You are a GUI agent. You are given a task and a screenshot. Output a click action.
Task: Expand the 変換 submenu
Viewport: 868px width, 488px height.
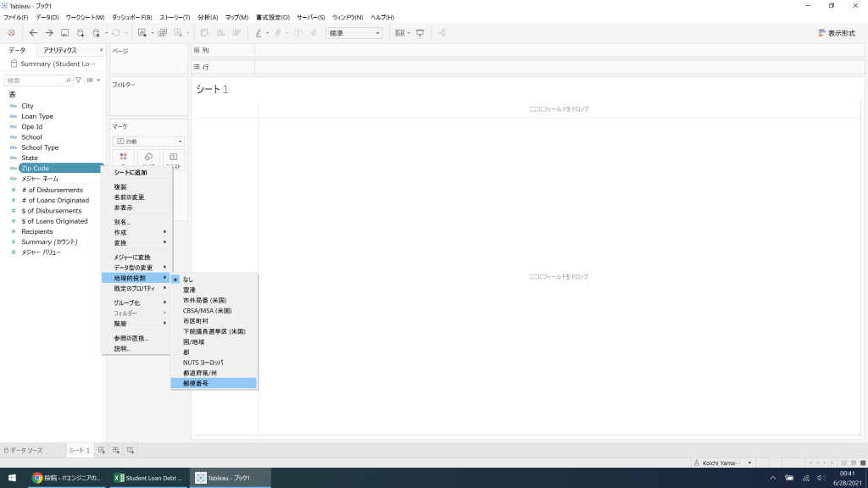[136, 243]
